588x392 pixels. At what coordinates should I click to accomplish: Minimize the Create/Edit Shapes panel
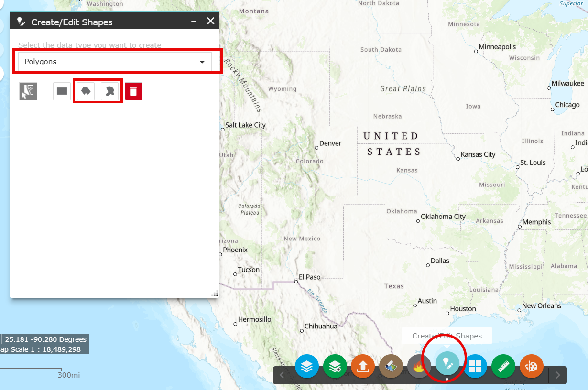[194, 22]
